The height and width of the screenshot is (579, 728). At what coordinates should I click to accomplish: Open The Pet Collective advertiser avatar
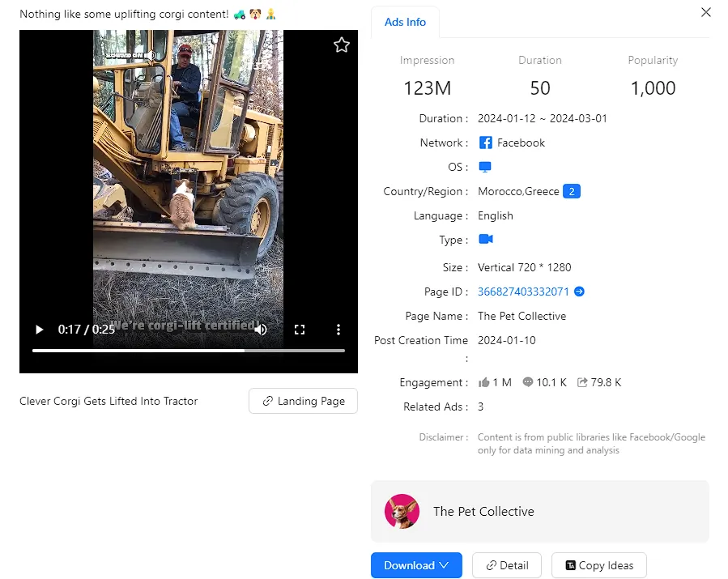[x=402, y=511]
